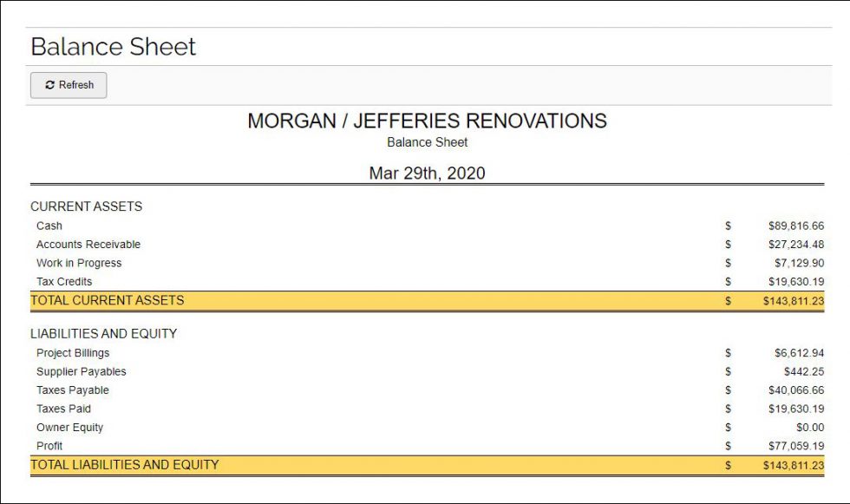This screenshot has width=850, height=504.
Task: Select the $89,816.66 cash amount
Action: click(796, 226)
